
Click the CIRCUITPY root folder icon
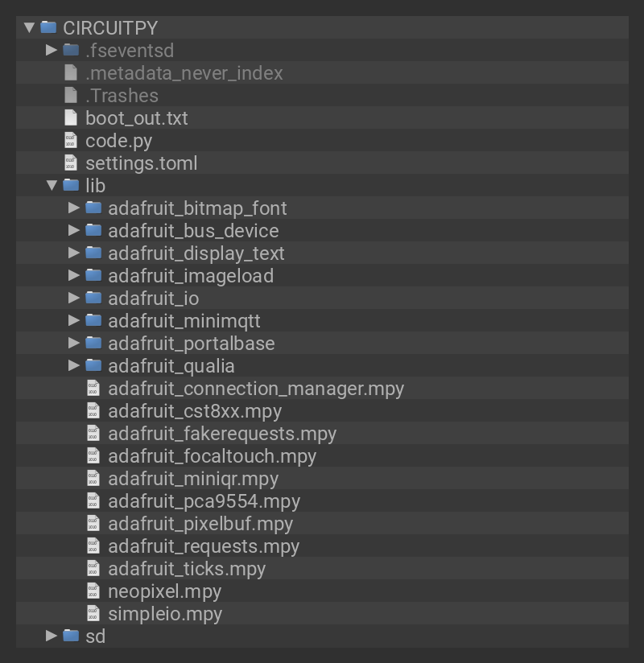point(48,27)
